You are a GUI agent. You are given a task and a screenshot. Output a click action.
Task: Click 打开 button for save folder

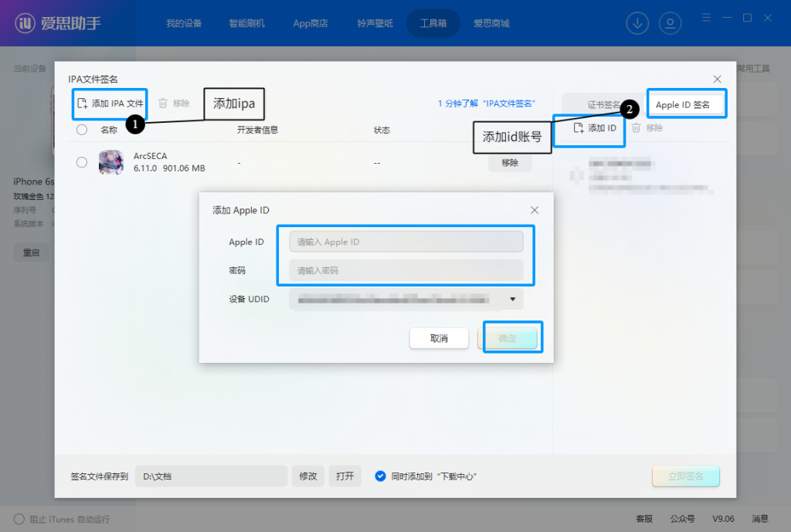[345, 476]
